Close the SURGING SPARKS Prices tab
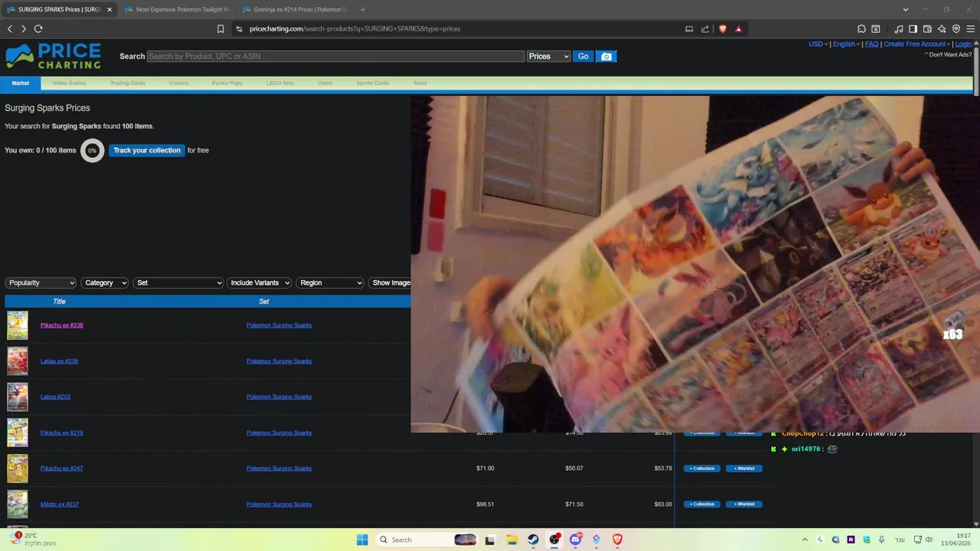The width and height of the screenshot is (980, 551). (109, 10)
